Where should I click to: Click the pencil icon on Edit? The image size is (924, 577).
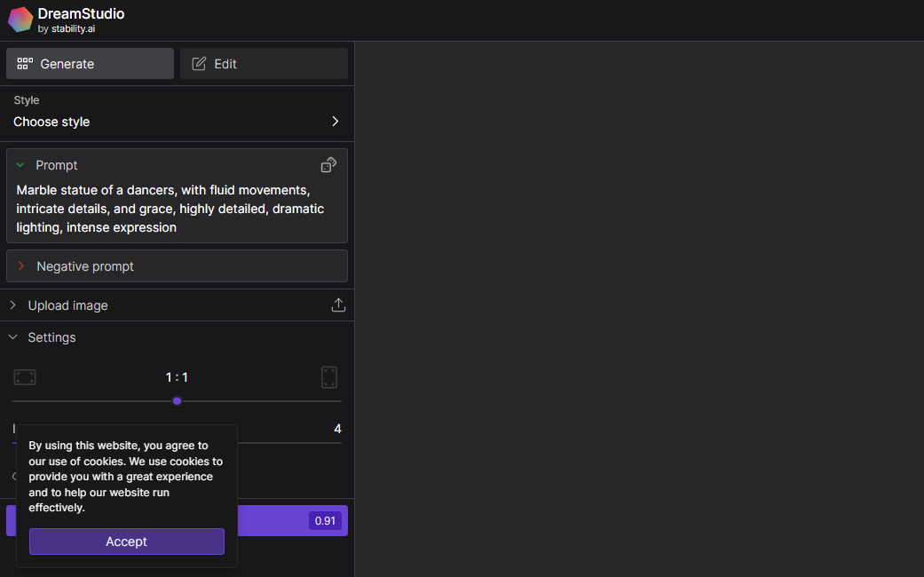point(199,64)
